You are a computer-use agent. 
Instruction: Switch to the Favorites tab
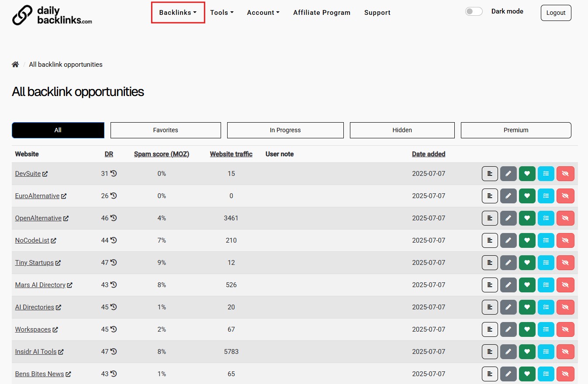pos(166,130)
